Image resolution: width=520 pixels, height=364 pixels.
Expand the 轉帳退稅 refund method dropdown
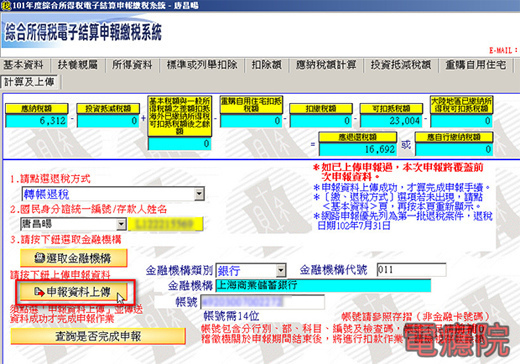[x=199, y=194]
